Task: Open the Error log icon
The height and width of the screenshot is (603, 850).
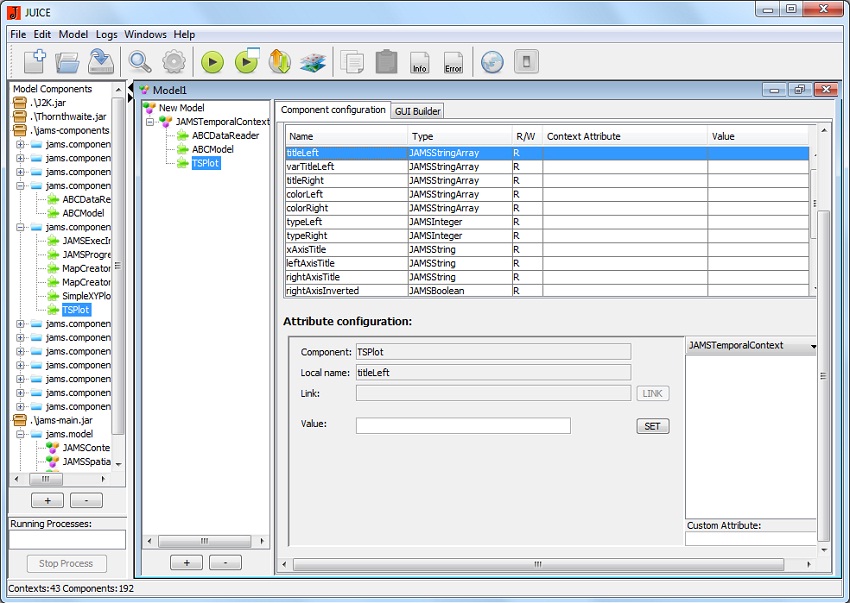Action: pos(453,62)
